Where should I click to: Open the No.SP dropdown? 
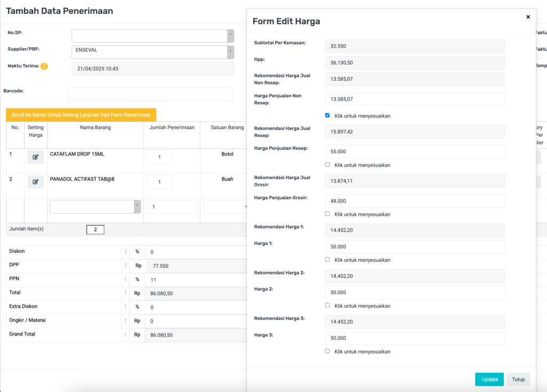click(x=153, y=36)
